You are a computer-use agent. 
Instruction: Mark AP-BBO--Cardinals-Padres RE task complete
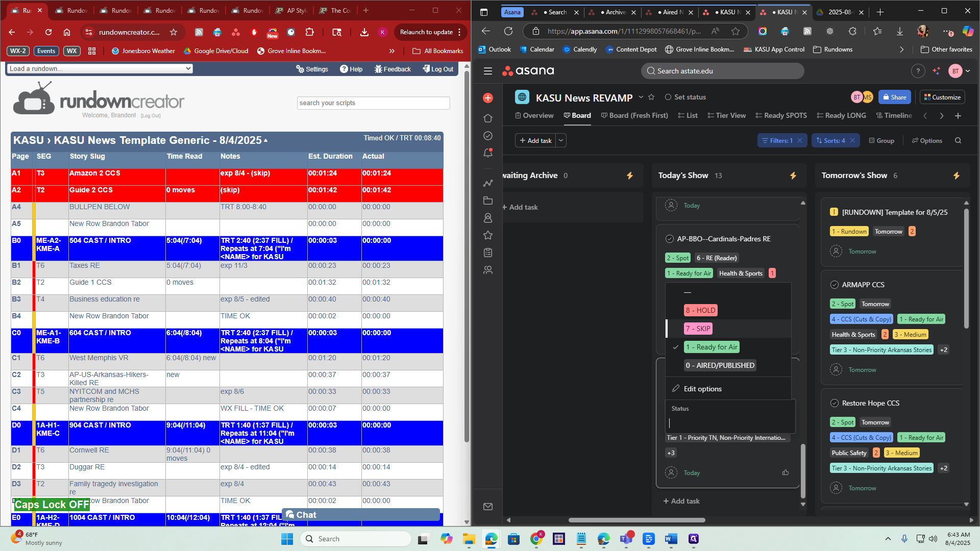670,239
